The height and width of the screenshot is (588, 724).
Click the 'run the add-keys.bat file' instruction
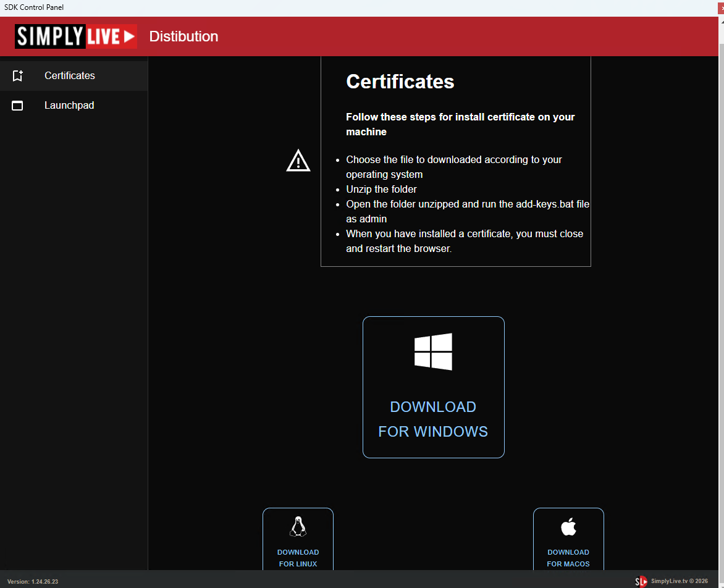[468, 211]
